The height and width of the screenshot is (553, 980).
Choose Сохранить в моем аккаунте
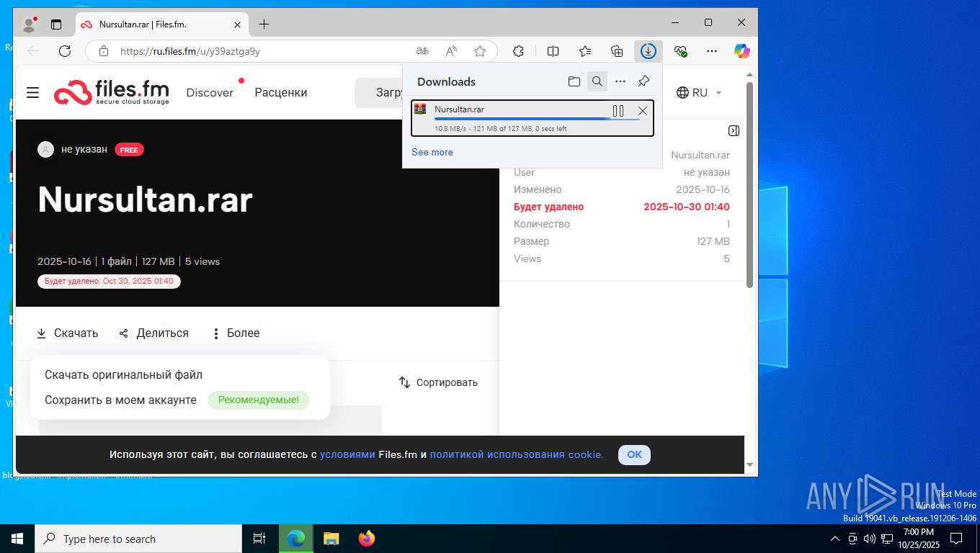120,400
